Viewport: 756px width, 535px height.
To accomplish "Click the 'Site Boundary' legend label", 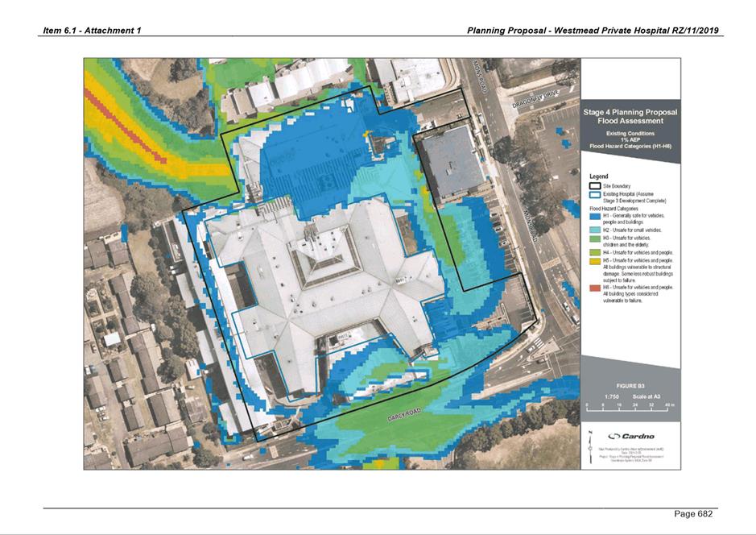I will click(617, 186).
